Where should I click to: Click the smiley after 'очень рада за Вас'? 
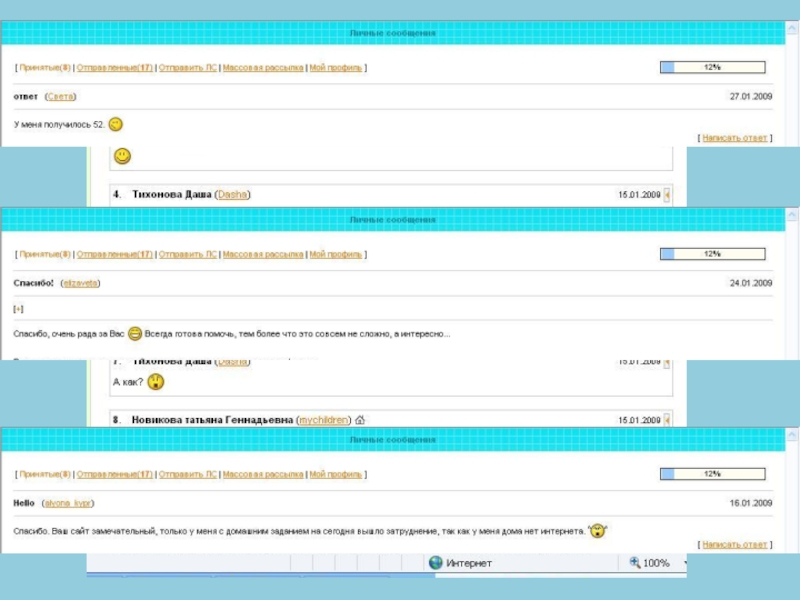click(x=135, y=334)
